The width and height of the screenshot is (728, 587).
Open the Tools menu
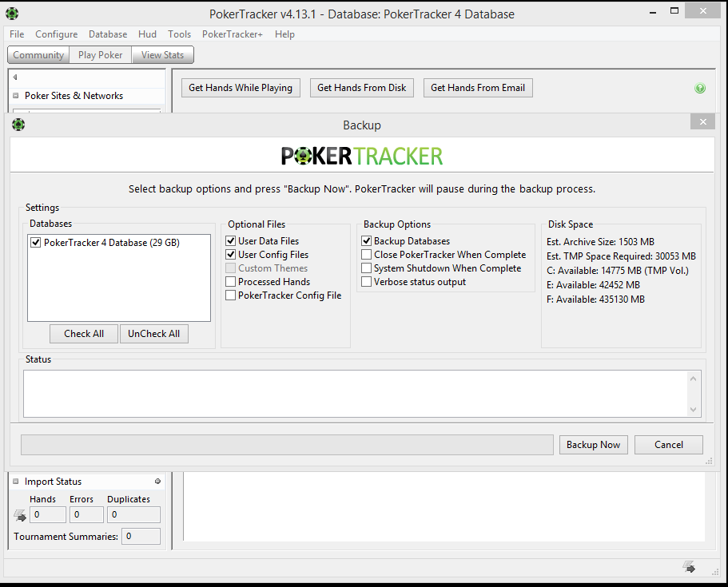pos(179,34)
